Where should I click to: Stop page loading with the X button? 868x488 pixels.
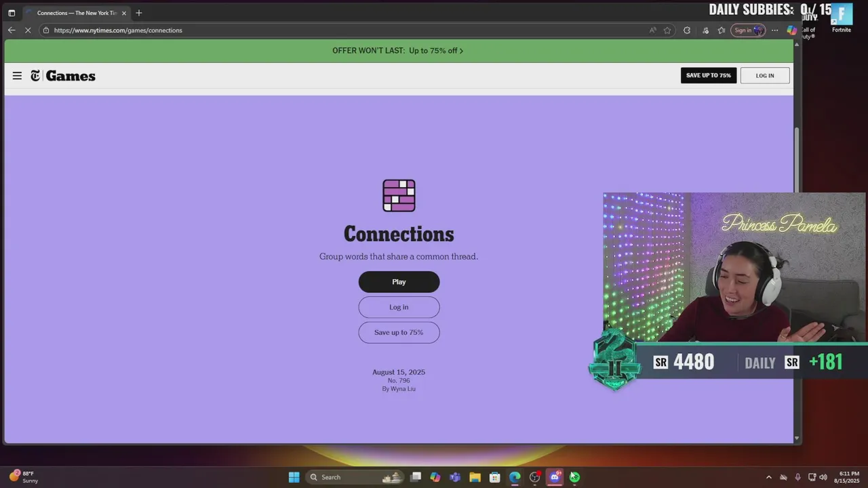click(x=28, y=30)
